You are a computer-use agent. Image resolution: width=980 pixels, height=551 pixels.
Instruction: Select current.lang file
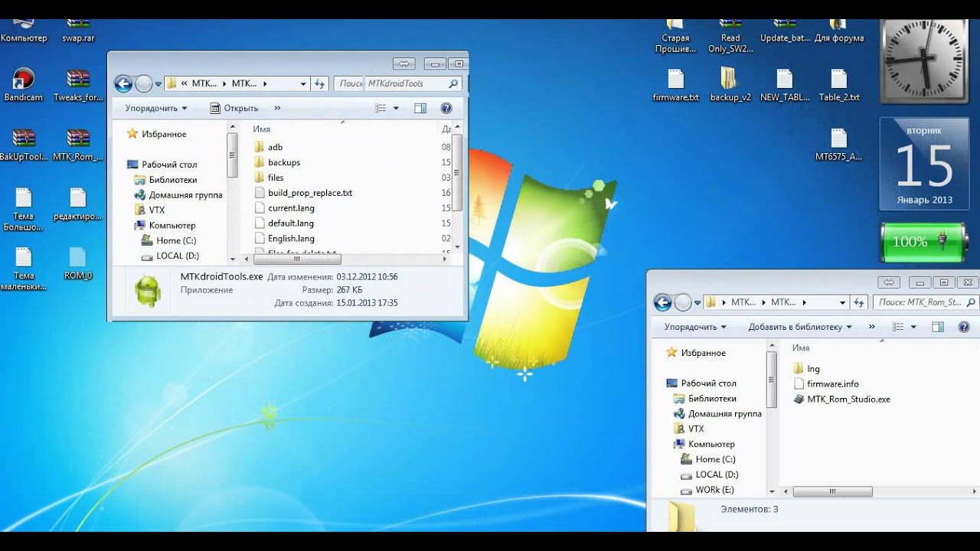tap(283, 208)
